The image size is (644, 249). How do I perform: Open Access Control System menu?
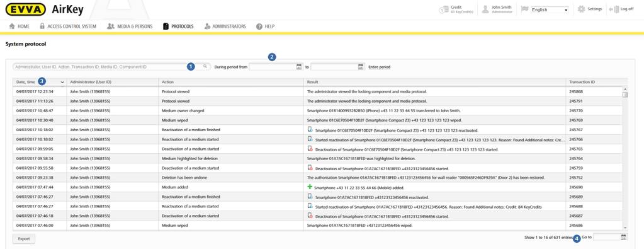(x=68, y=26)
